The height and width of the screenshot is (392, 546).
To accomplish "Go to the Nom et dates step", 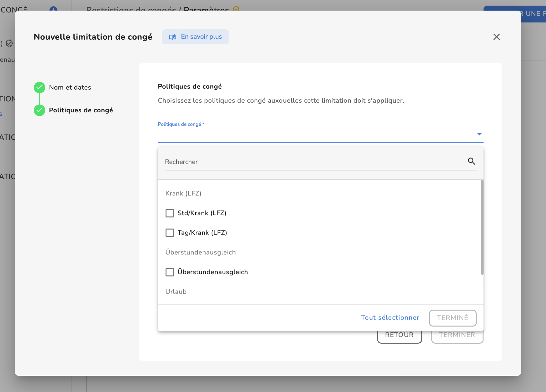I will pyautogui.click(x=70, y=87).
